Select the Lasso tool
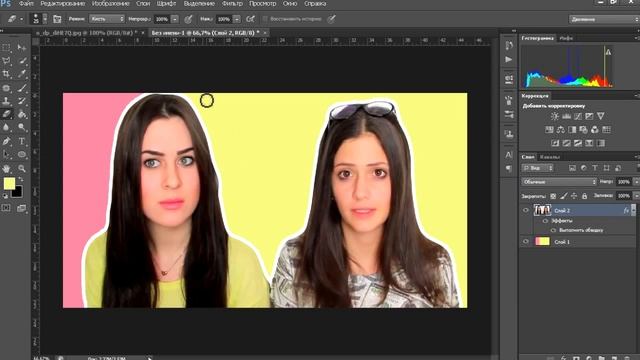The image size is (640, 360). tap(6, 61)
